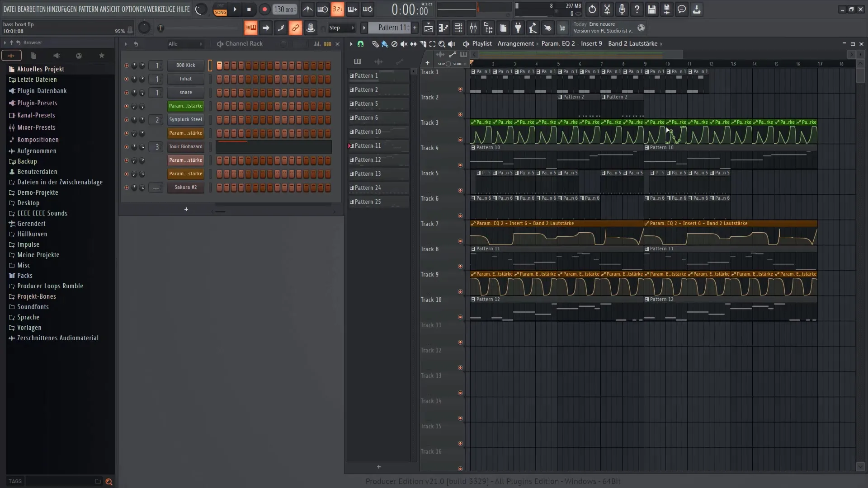Select the playlist Delete tool
The width and height of the screenshot is (868, 488).
394,44
